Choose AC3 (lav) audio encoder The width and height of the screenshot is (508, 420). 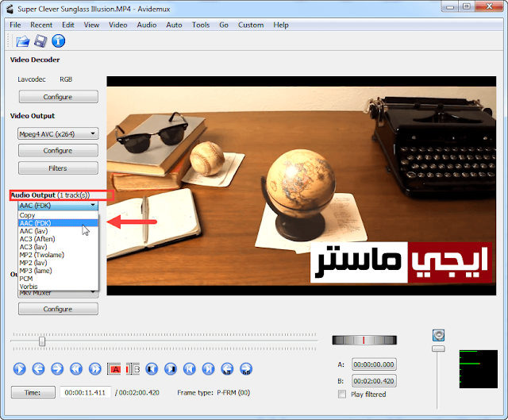[x=58, y=247]
